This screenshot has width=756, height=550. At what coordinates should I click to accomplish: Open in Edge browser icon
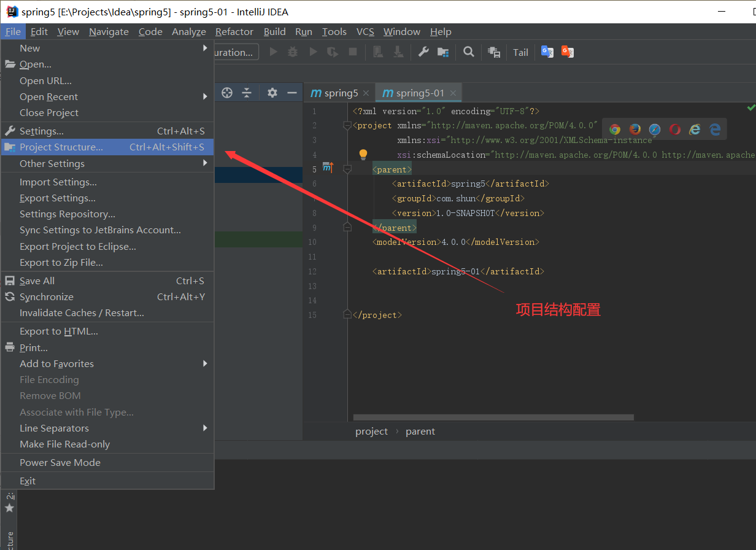tap(715, 129)
